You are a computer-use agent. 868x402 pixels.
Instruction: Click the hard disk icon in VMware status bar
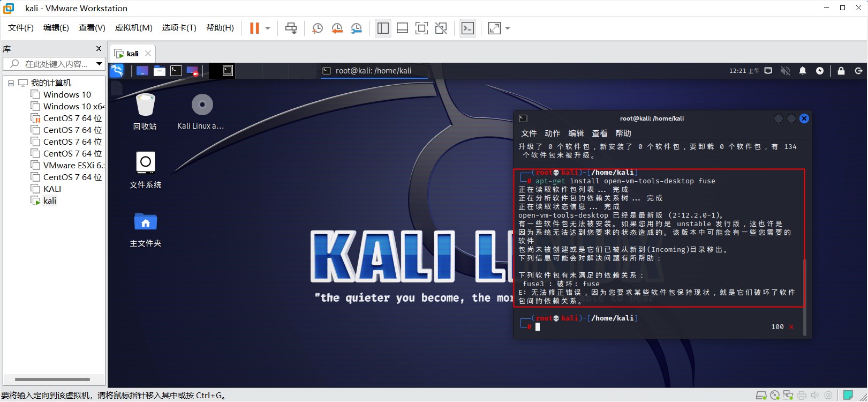tap(761, 396)
